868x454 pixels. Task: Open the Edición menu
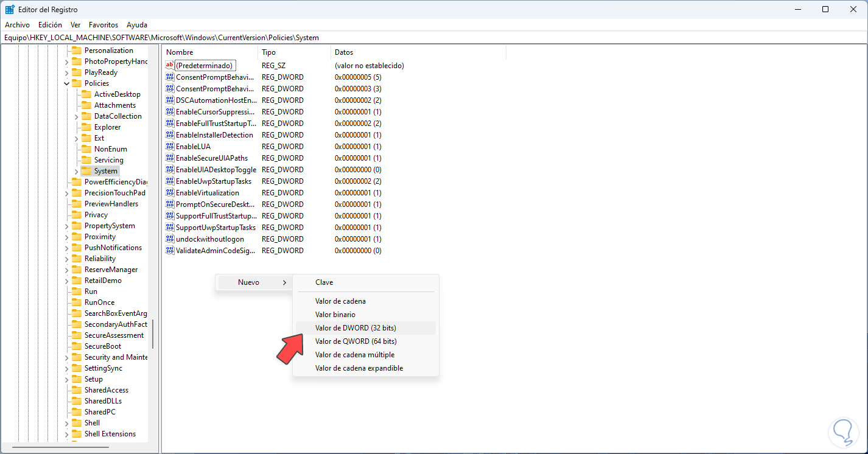coord(50,25)
